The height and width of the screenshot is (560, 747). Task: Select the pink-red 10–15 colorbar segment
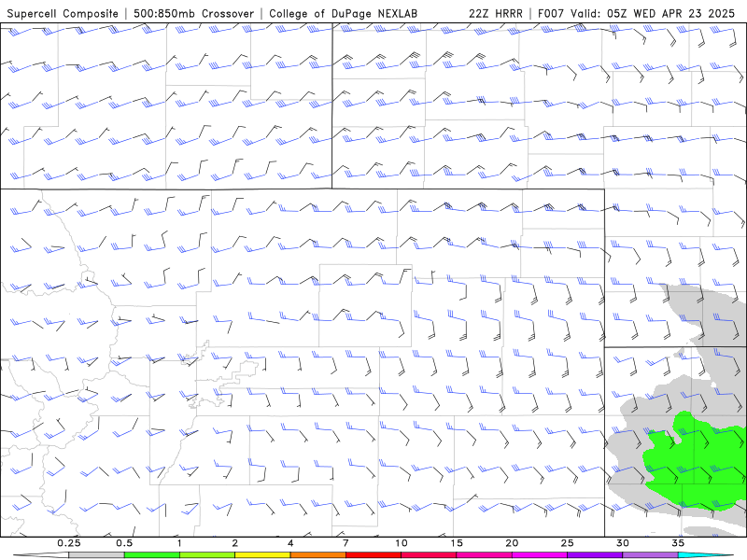429,555
